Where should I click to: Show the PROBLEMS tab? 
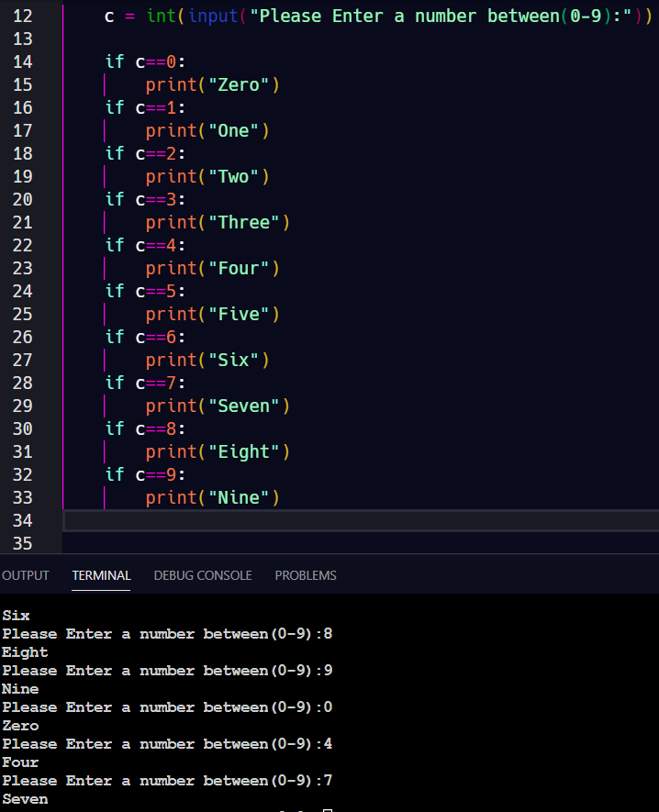coord(305,575)
